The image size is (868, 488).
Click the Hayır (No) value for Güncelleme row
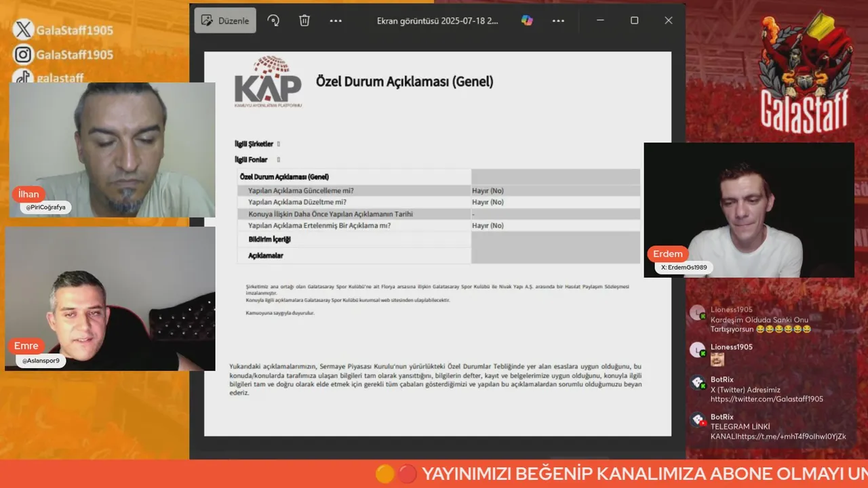pyautogui.click(x=488, y=190)
